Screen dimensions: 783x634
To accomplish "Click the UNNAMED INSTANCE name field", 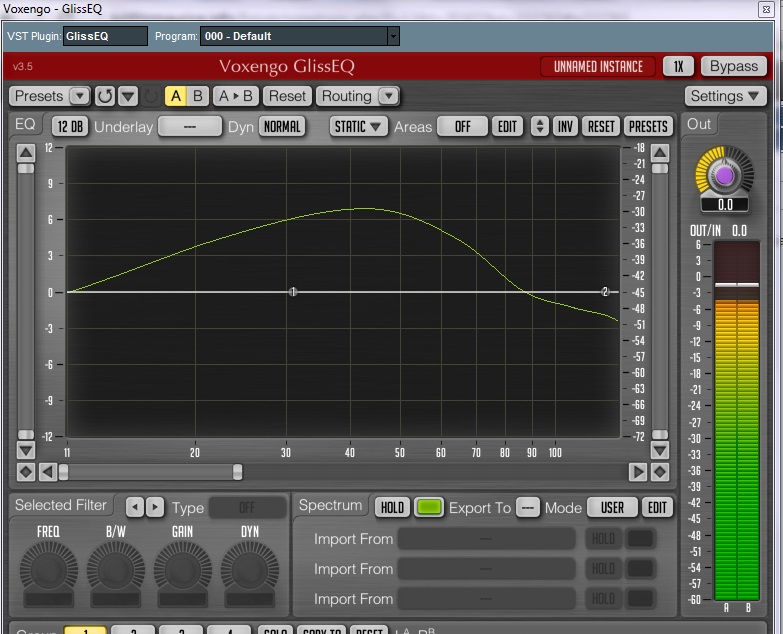I will [598, 67].
